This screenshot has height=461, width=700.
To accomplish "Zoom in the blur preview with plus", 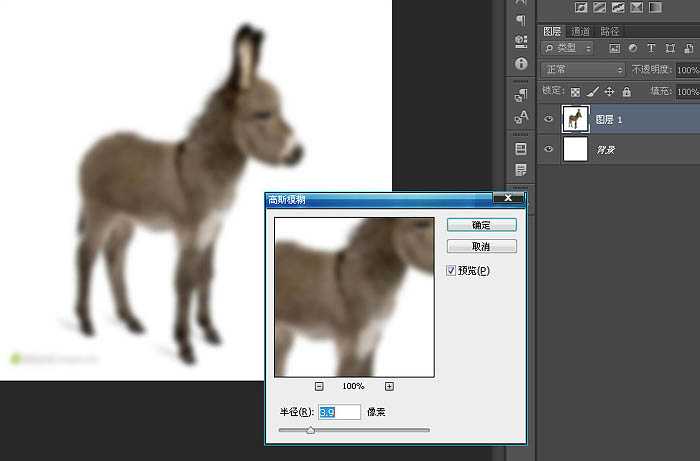I will (x=389, y=386).
